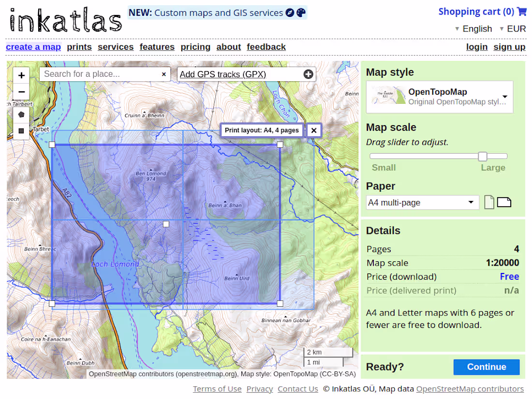This screenshot has width=532, height=399.
Task: Switch paper to landscape orientation
Action: 504,202
